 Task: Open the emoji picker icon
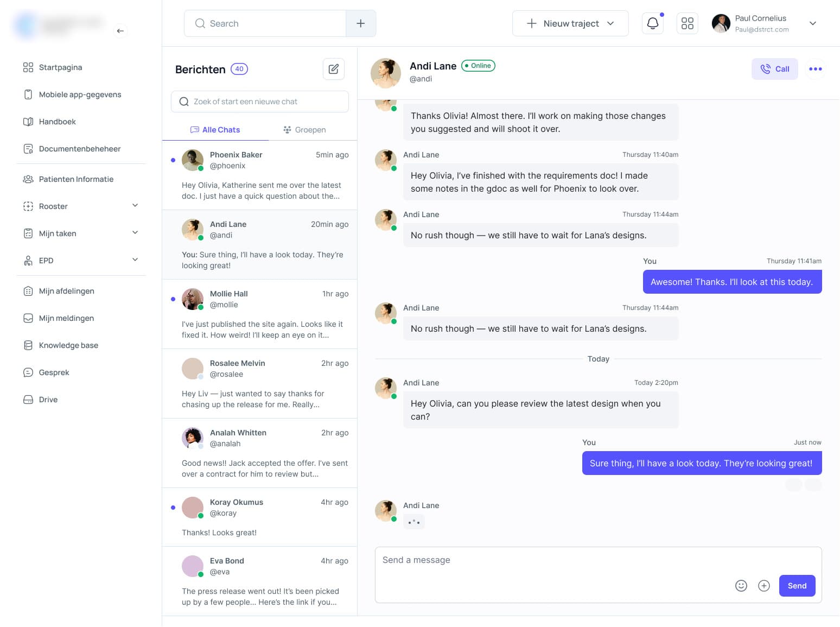click(x=741, y=586)
